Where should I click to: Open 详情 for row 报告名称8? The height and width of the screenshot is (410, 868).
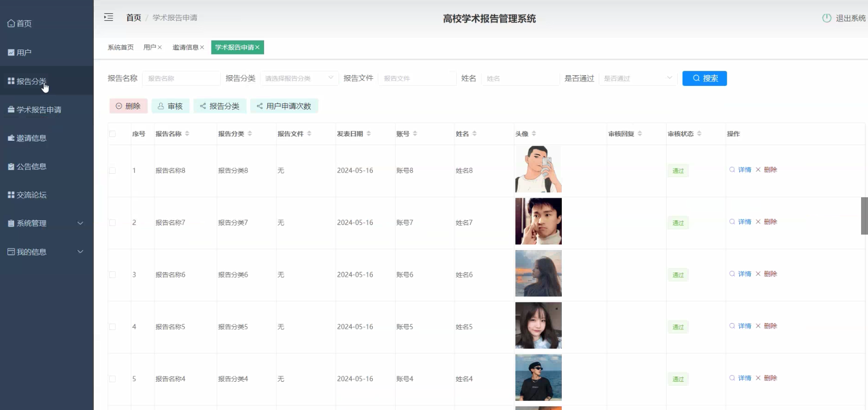[x=740, y=170]
